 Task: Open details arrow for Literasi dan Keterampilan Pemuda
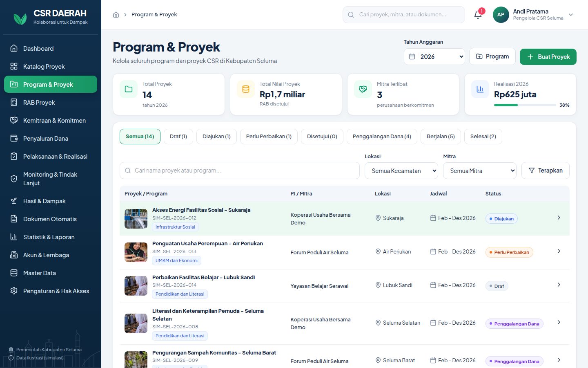[x=559, y=322]
